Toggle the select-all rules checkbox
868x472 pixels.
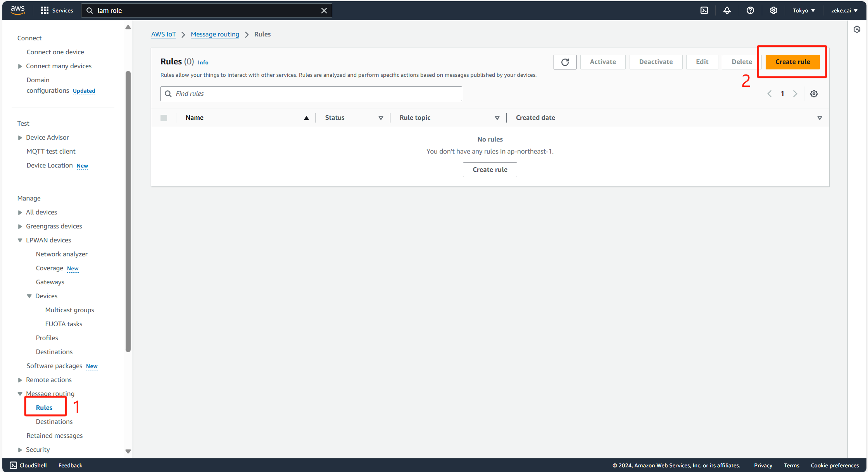164,118
